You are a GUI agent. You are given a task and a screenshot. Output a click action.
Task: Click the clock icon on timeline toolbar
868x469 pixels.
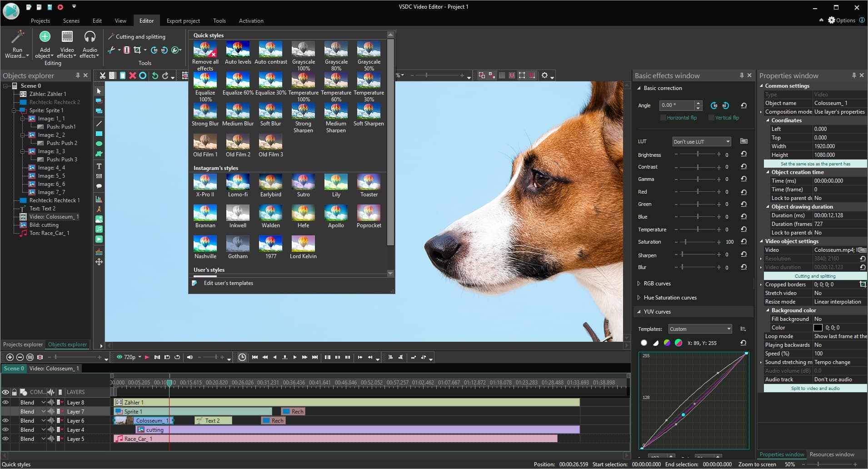coord(242,357)
